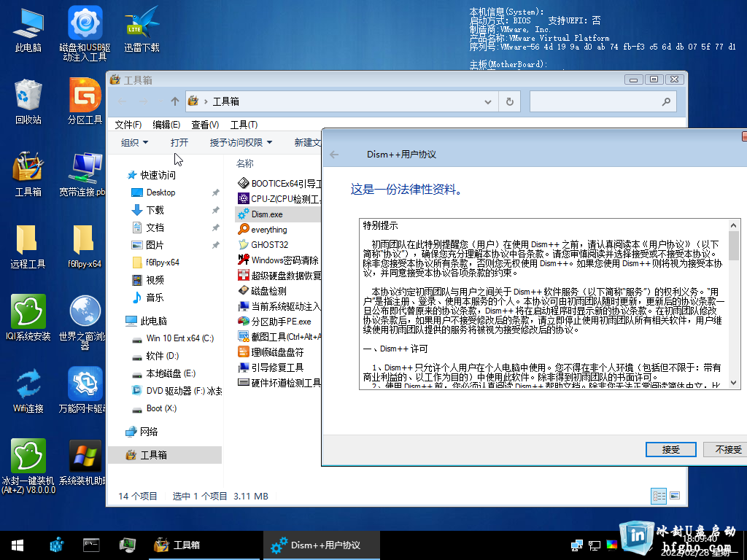Click the agreement scrollbar thumb
Image resolution: width=747 pixels, height=560 pixels.
tap(734, 246)
